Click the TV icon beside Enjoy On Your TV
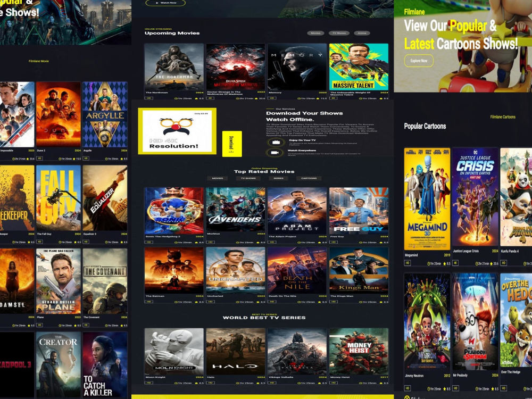The image size is (532, 399). click(x=276, y=143)
